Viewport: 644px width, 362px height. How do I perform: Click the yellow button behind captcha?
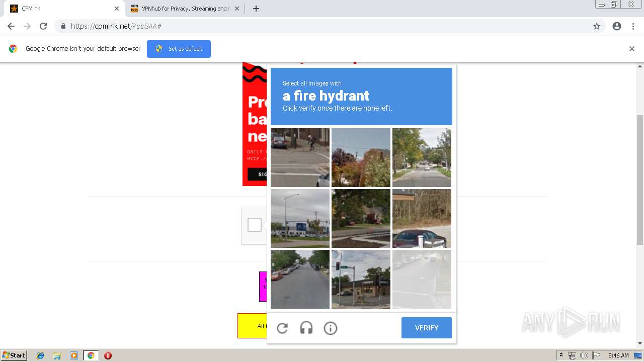[252, 326]
